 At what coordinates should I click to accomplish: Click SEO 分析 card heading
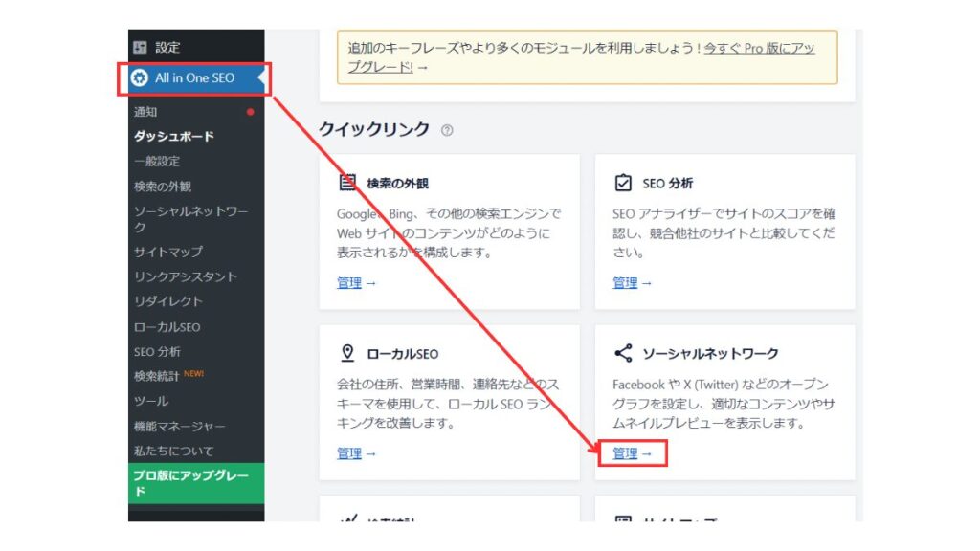pyautogui.click(x=667, y=183)
